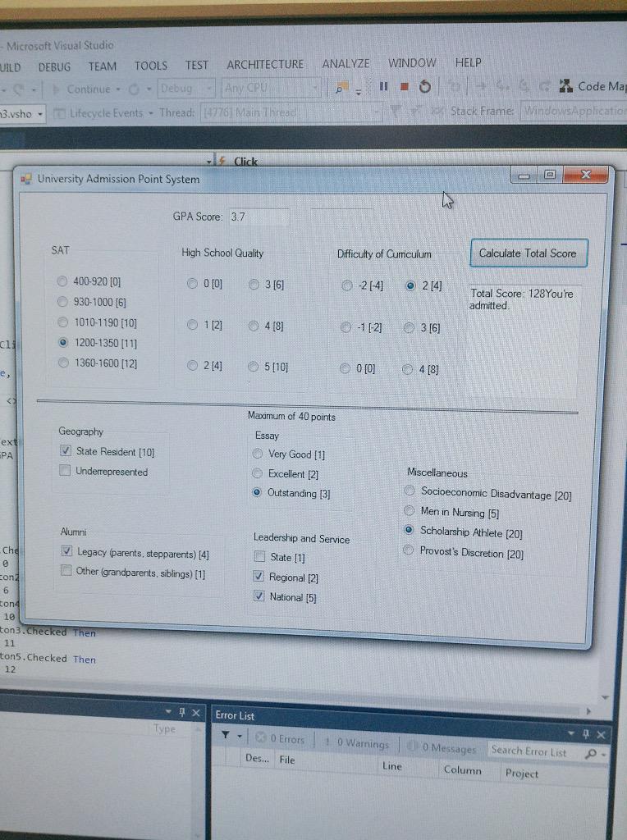Toggle the 0 Errors filter button

click(x=279, y=739)
